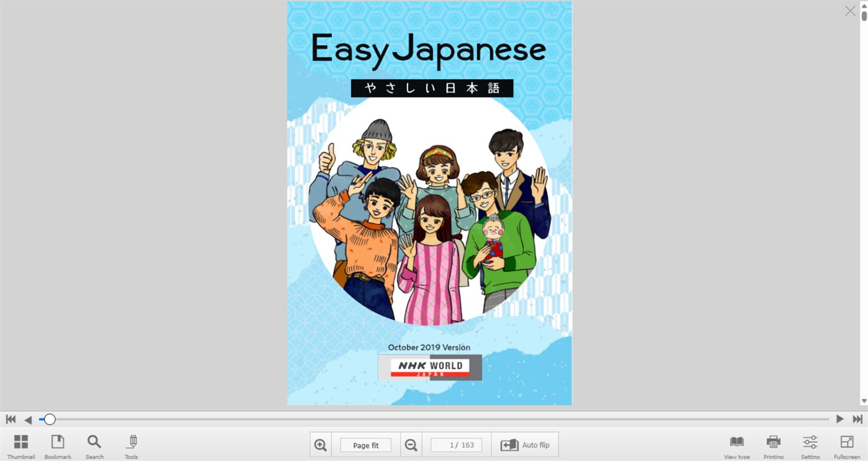Screen dimensions: 868x461
Task: Zoom out with magnifier minus icon
Action: 411,445
